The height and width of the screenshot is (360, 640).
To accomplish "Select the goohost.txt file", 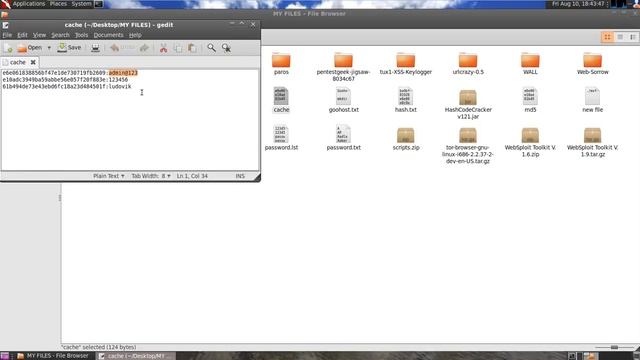I will tap(343, 100).
